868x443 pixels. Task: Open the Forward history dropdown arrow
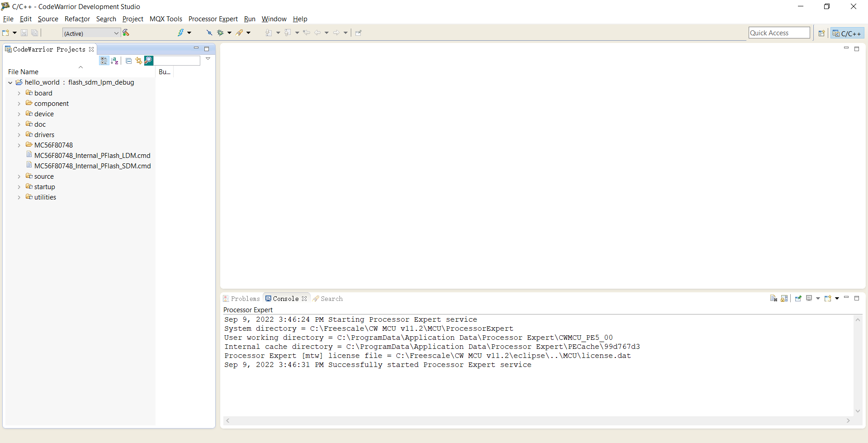click(x=345, y=33)
